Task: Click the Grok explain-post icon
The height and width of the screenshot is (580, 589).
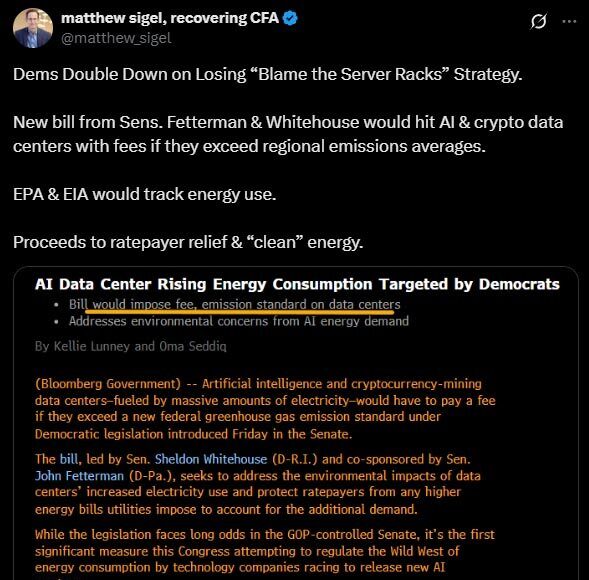Action: tap(538, 21)
